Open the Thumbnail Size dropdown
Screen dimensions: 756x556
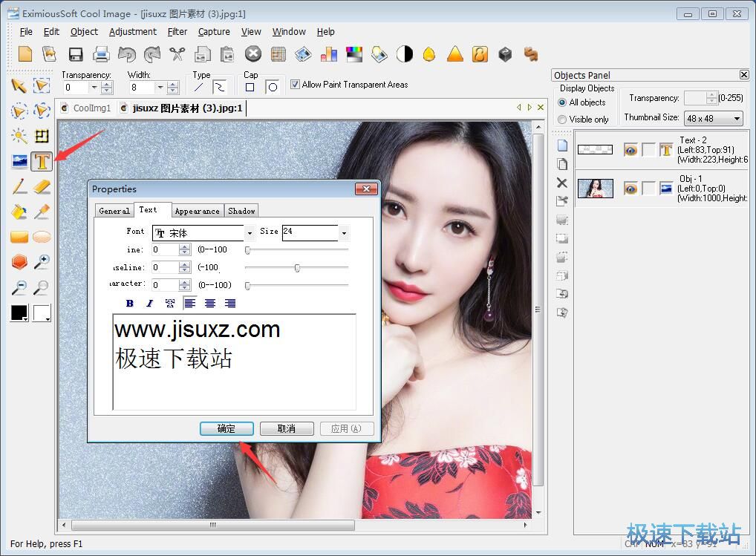[x=736, y=119]
